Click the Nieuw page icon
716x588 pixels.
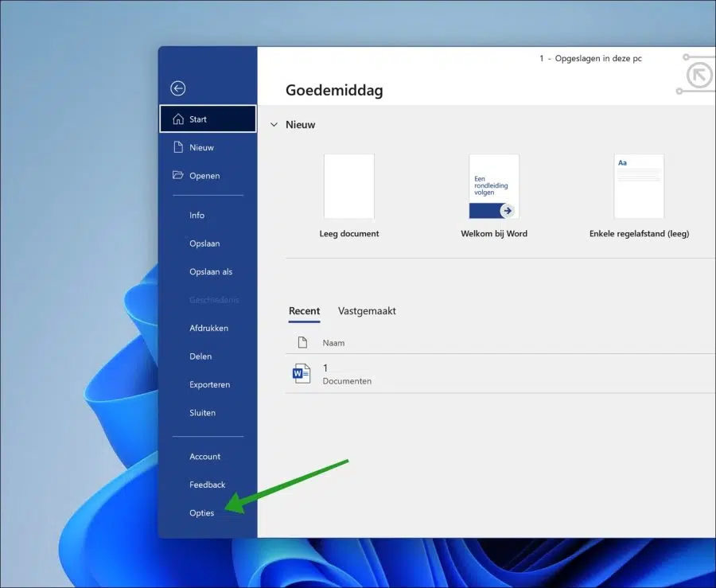(x=178, y=147)
